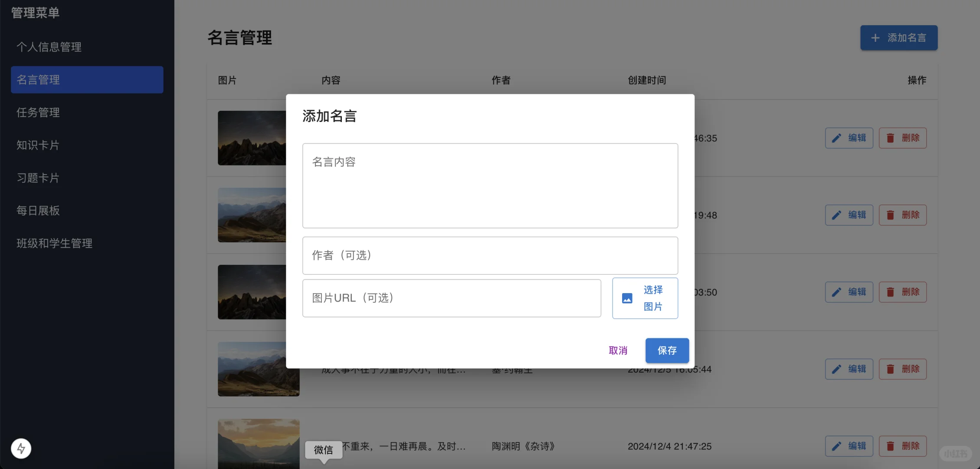Click the lightning bolt icon at bottom left
Viewport: 980px width, 469px height.
point(21,449)
